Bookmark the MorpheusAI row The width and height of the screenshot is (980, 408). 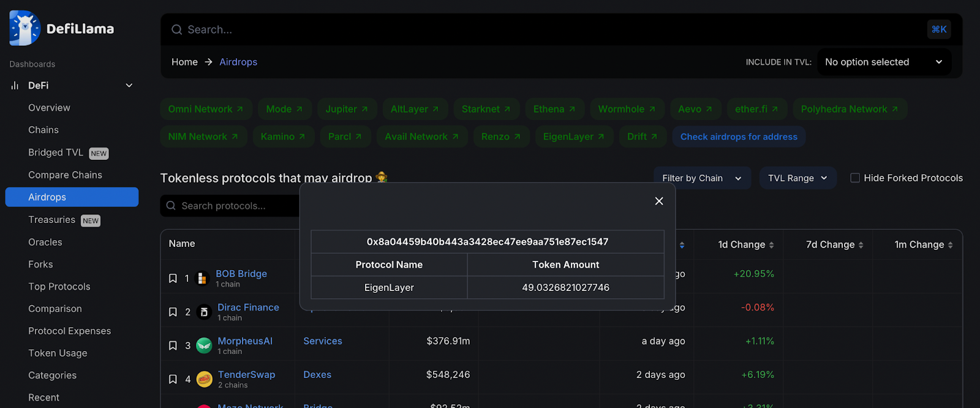(x=173, y=346)
